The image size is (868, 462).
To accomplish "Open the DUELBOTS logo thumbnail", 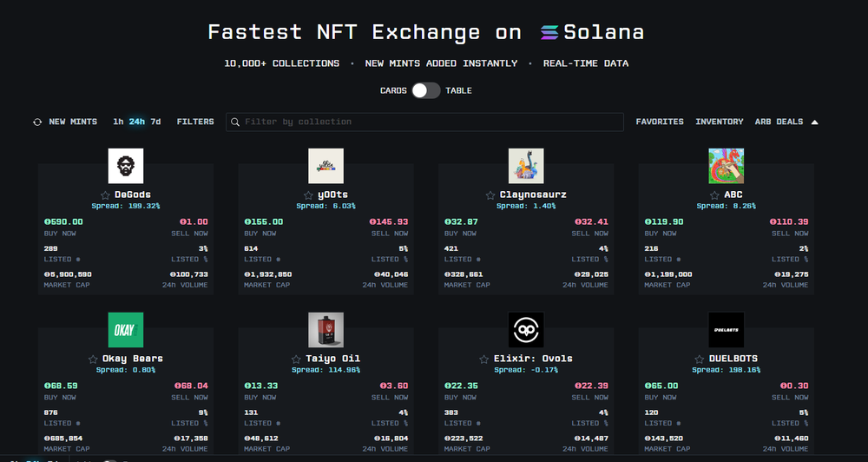I will click(727, 330).
